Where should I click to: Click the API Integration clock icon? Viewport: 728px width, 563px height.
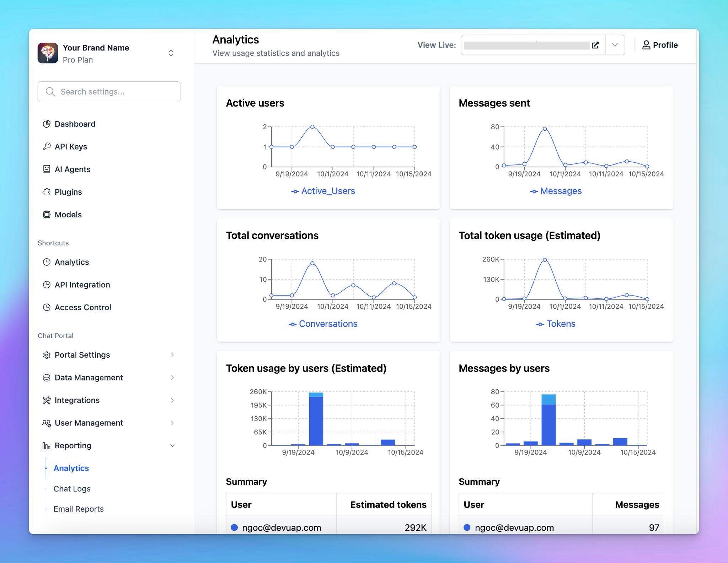[47, 285]
